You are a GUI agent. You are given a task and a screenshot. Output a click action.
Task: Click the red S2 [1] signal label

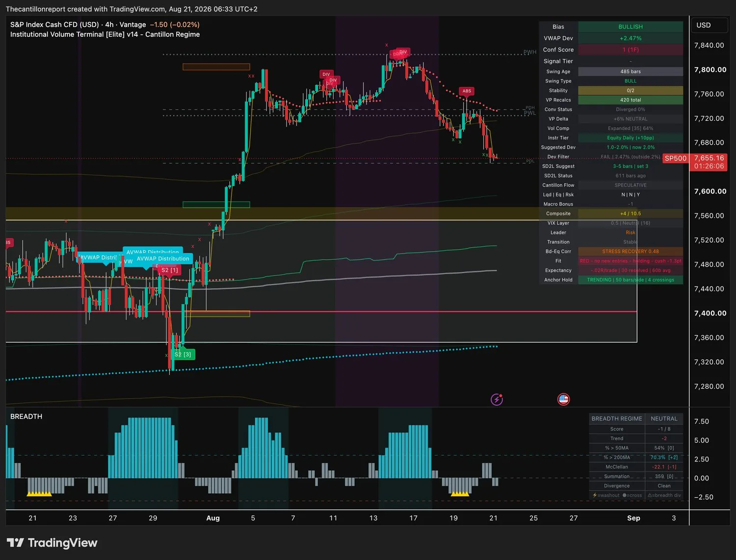tap(170, 270)
